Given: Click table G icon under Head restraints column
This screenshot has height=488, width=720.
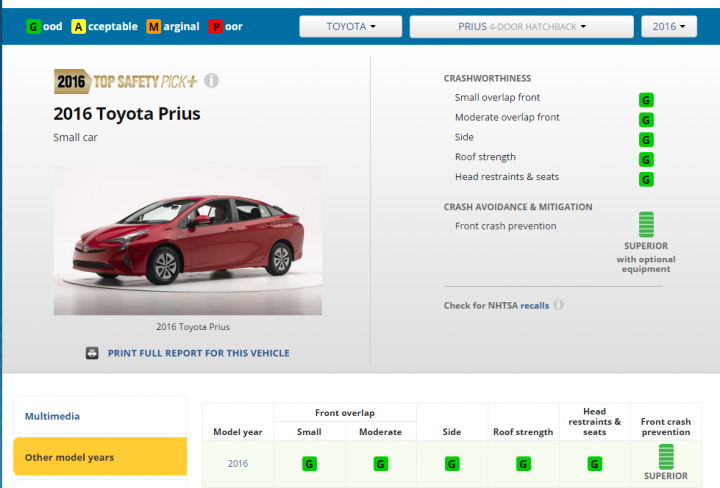Looking at the screenshot, I should (x=595, y=464).
